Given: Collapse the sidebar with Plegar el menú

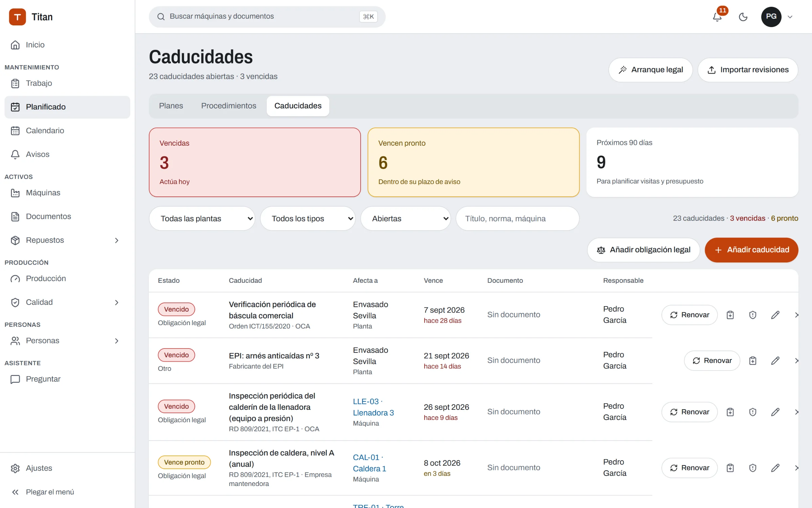Looking at the screenshot, I should coord(67,492).
